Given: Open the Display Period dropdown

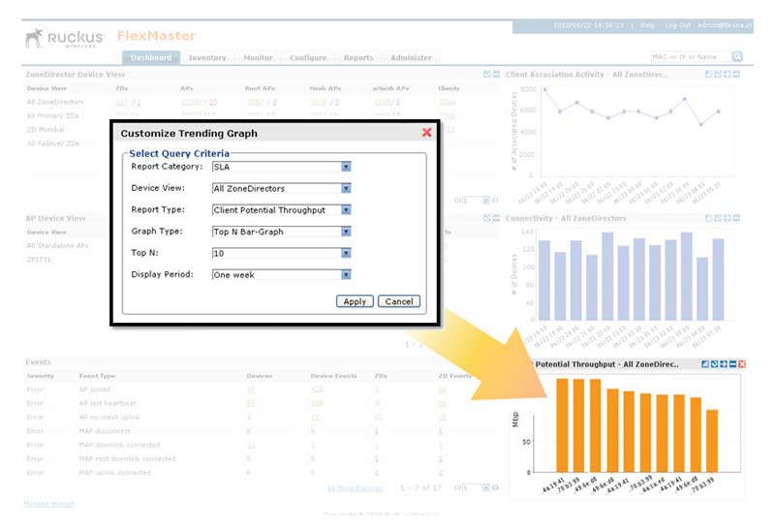Looking at the screenshot, I should [x=281, y=274].
